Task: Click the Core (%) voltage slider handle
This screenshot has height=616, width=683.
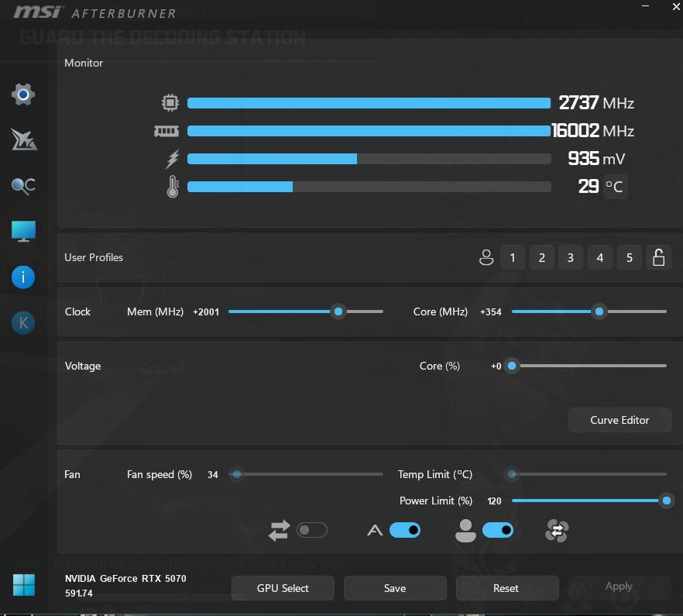Action: click(x=513, y=366)
